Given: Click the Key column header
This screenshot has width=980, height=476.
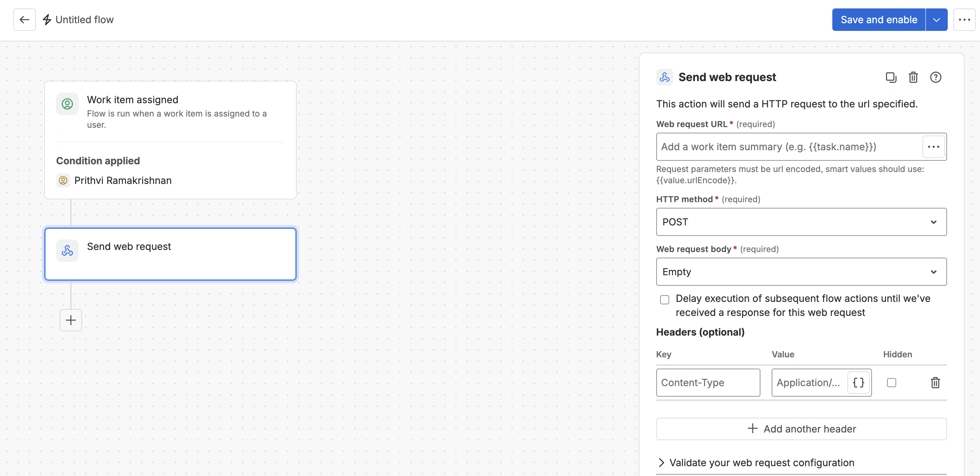Looking at the screenshot, I should (x=664, y=354).
